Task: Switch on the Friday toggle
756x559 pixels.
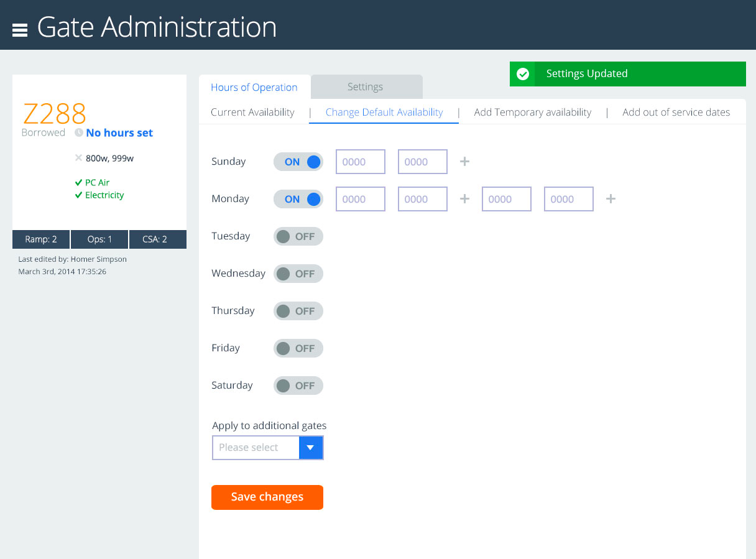Action: click(x=298, y=348)
